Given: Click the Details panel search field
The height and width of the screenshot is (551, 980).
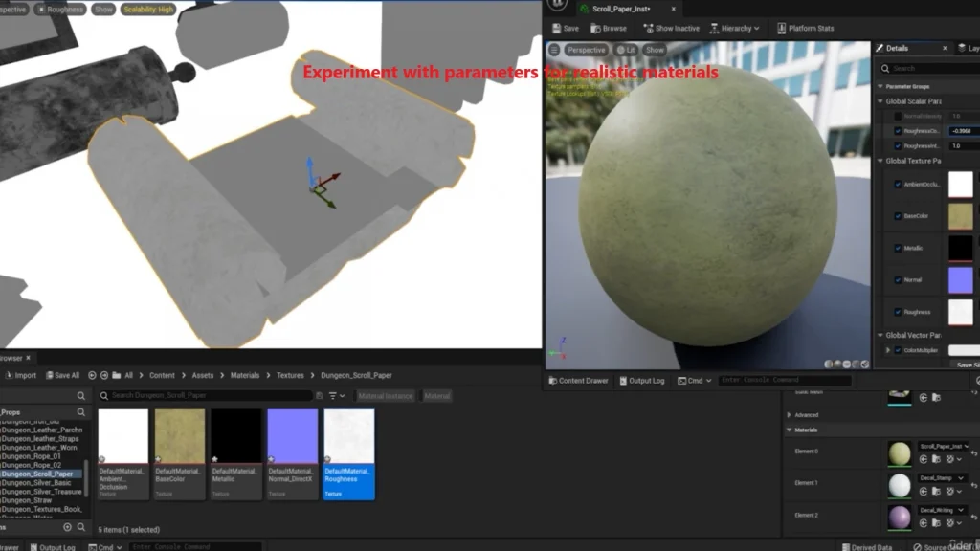Looking at the screenshot, I should tap(931, 68).
